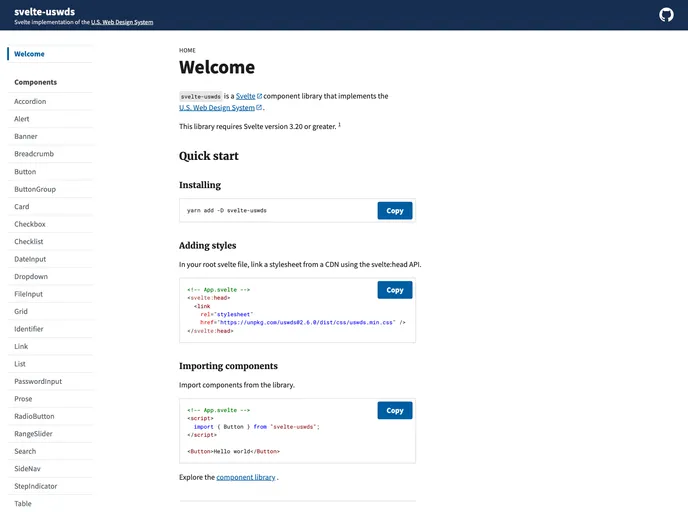Click the U.S. Web Design System header link
This screenshot has height=512, width=688.
click(122, 22)
